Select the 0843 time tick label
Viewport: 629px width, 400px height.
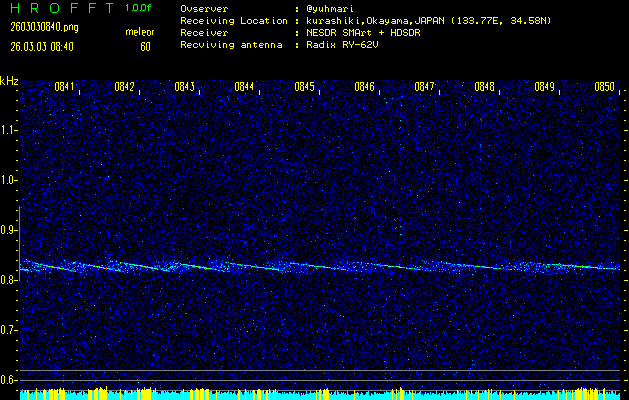184,87
